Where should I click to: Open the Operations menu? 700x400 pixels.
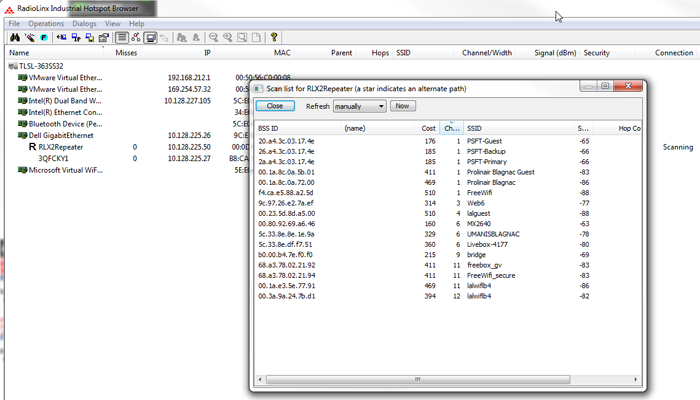pyautogui.click(x=46, y=24)
